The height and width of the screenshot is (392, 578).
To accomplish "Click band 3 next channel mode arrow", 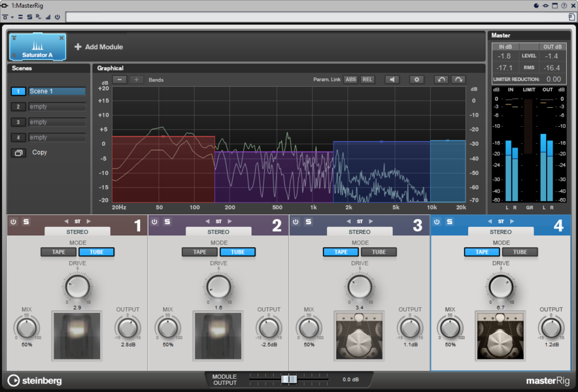I will (x=371, y=221).
